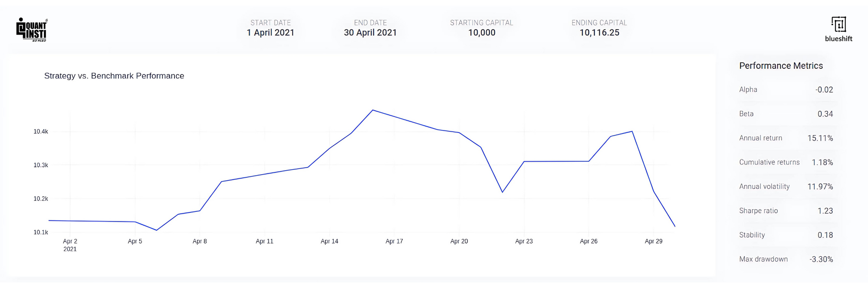
Task: Click the Annual volatility value 11.97%
Action: pos(820,187)
